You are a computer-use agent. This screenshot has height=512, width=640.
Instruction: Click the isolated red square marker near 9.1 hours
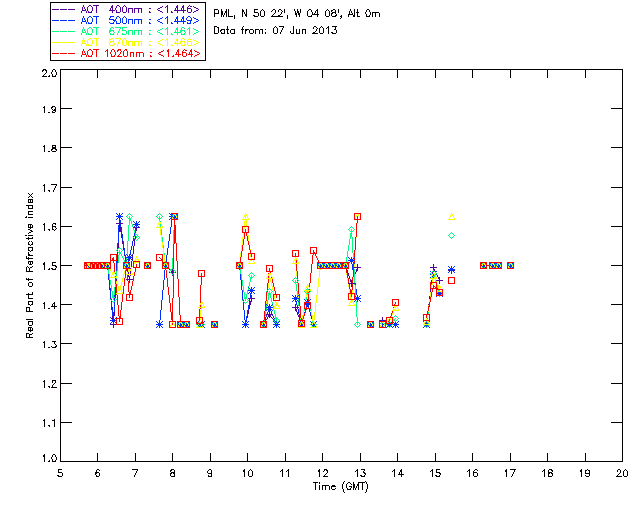(214, 325)
